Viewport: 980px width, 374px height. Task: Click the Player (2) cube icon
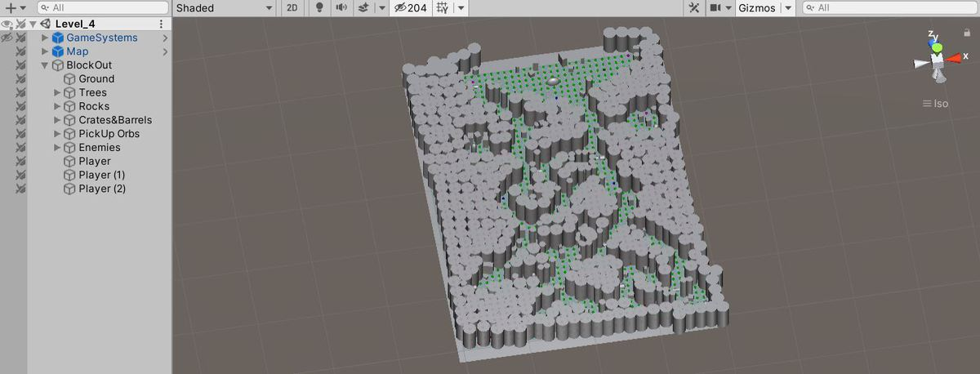(x=69, y=189)
